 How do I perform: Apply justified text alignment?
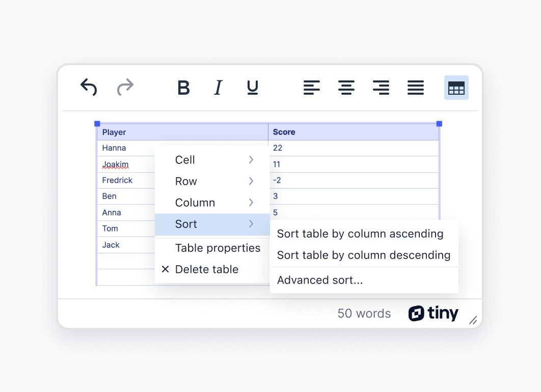[416, 88]
